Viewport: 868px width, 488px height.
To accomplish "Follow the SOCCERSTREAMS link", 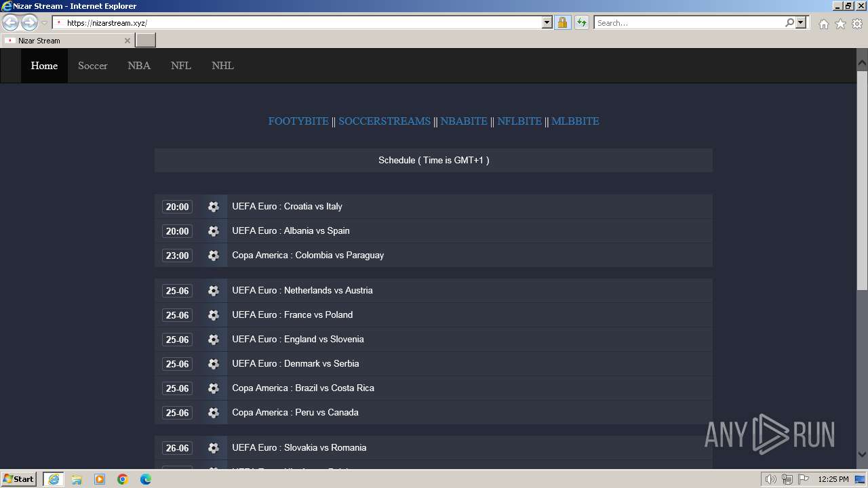I will coord(384,121).
